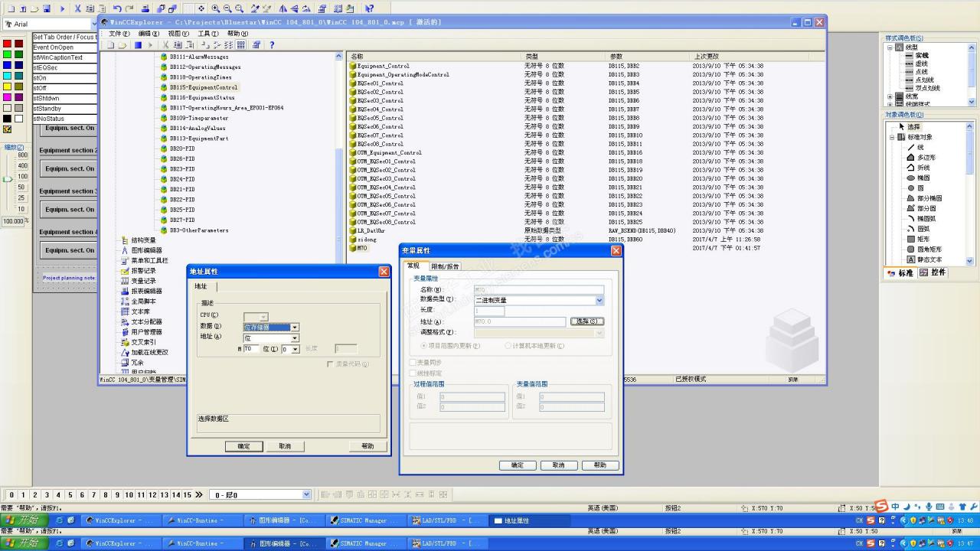Click 取消 Cancel in the tag properties dialog

coord(558,465)
